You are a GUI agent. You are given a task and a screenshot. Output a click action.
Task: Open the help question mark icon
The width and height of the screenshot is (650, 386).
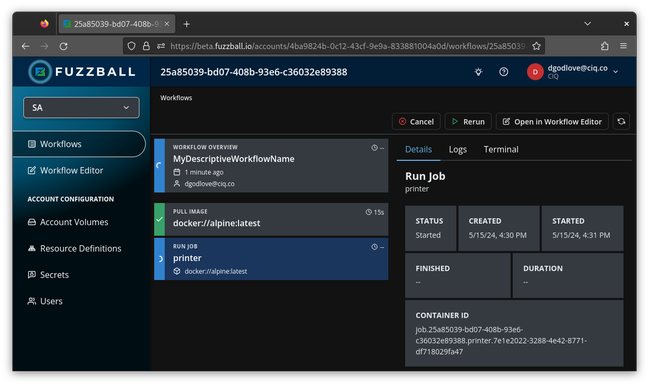pyautogui.click(x=504, y=72)
